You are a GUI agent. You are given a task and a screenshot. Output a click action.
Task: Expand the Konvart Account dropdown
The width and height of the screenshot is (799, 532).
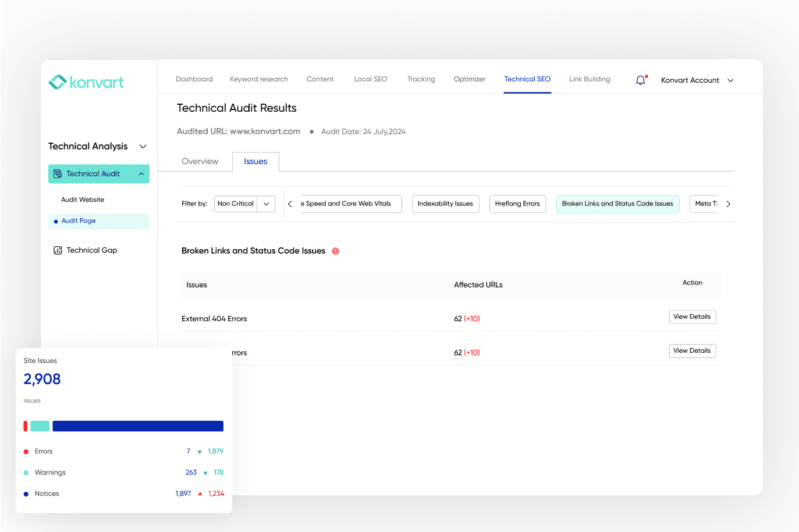point(730,80)
